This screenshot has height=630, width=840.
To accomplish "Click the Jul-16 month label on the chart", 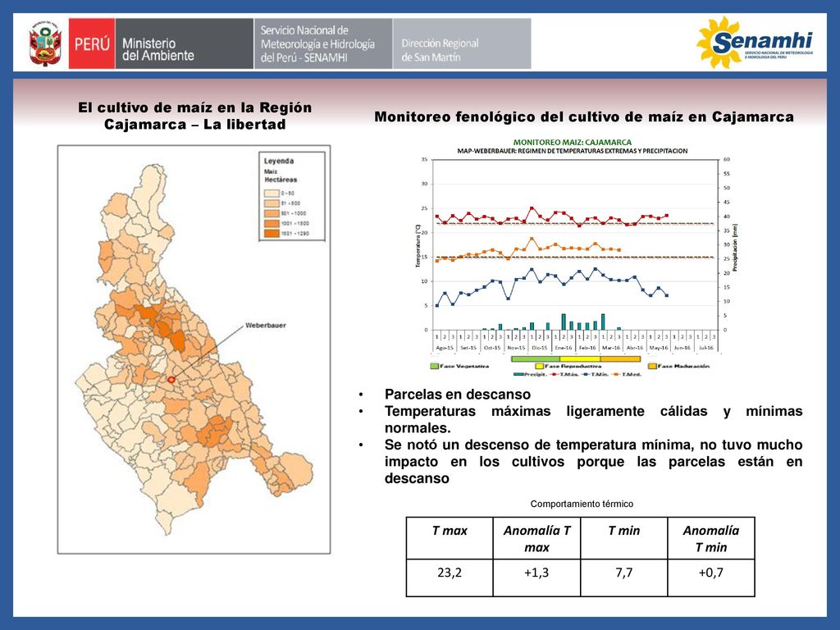I will point(706,348).
